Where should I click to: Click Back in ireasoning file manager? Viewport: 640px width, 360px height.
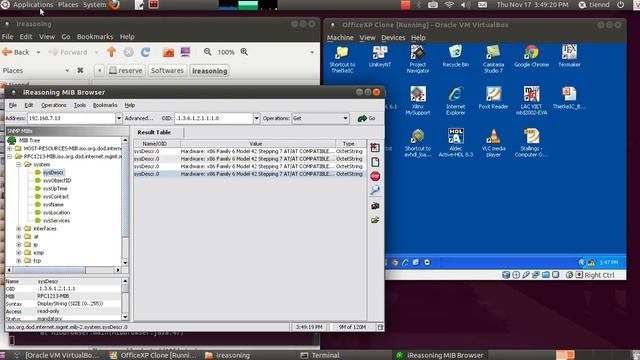16,52
